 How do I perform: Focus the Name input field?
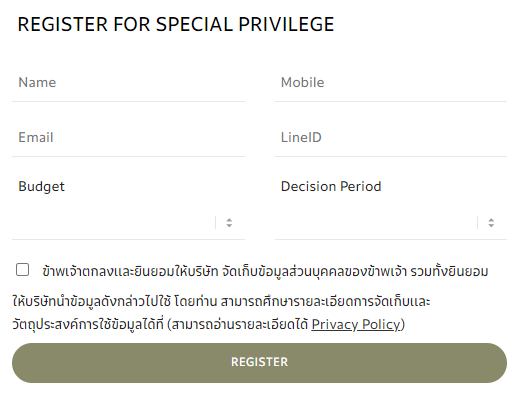[x=128, y=83]
